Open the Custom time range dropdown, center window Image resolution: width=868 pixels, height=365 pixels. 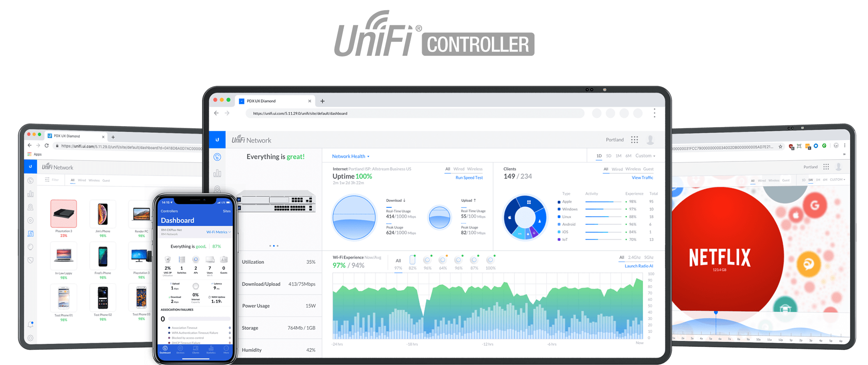[645, 156]
